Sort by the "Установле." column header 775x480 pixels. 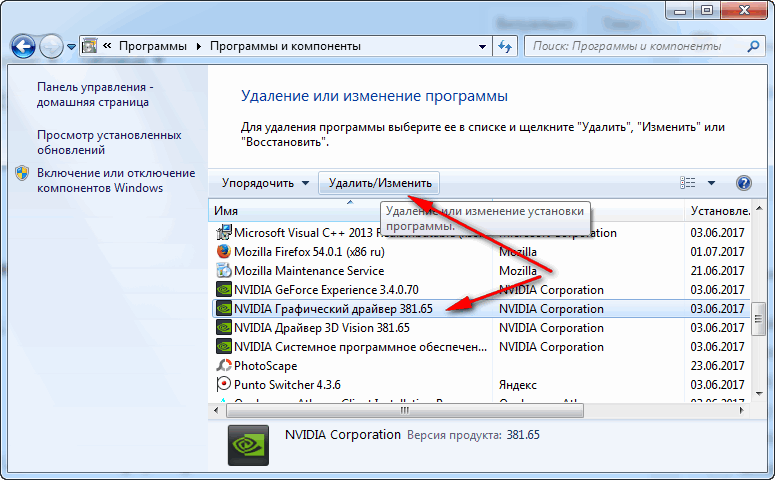719,211
